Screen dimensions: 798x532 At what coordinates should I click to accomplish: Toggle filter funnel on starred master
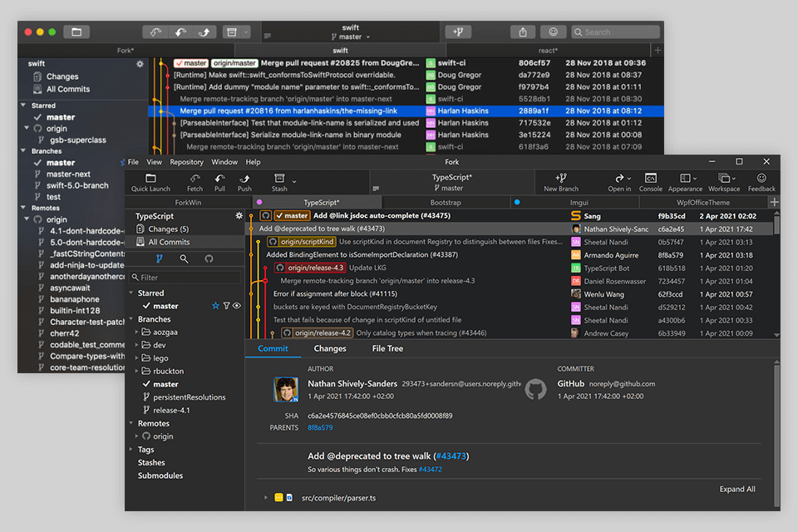coord(226,306)
